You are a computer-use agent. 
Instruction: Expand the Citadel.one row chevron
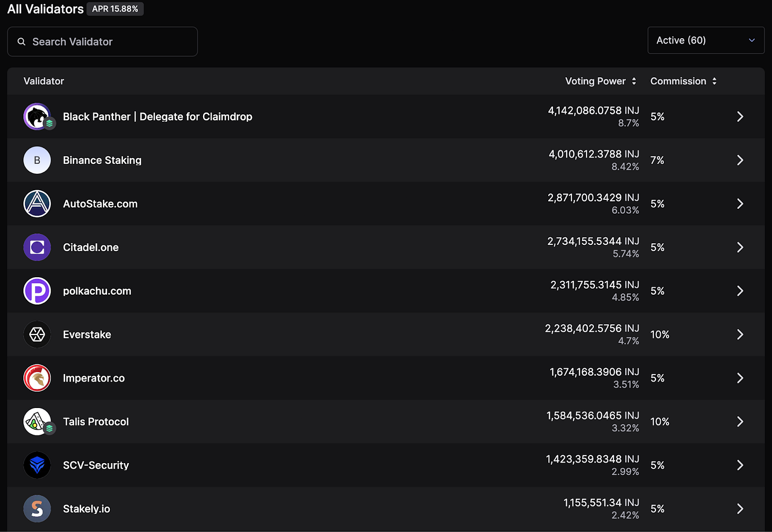[x=740, y=247]
